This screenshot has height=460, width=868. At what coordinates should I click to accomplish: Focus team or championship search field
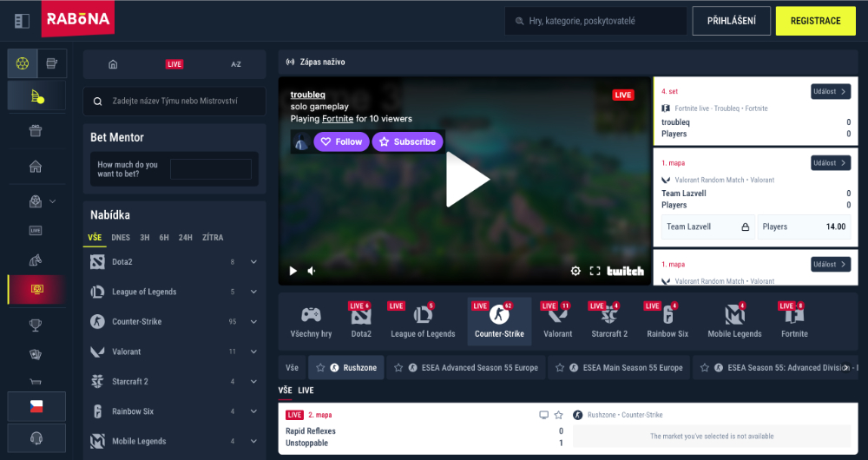(174, 102)
